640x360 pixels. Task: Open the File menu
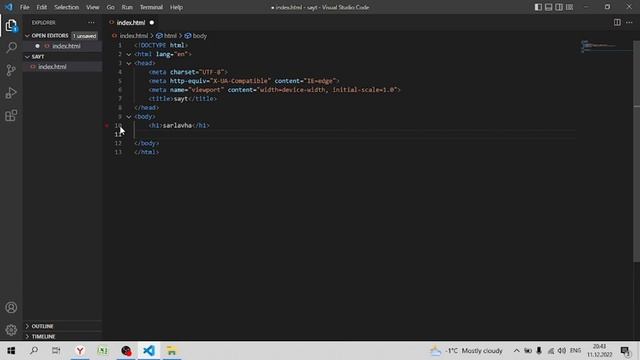click(x=24, y=7)
